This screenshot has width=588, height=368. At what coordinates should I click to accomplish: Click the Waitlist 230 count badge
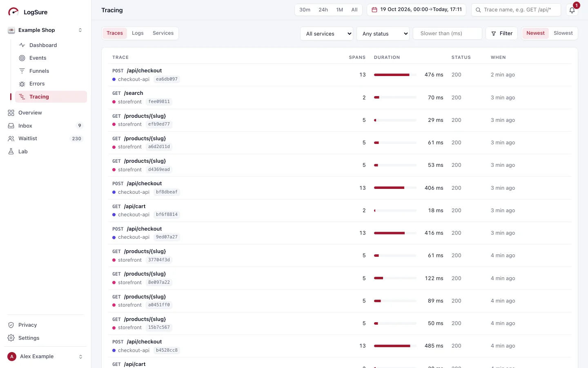pyautogui.click(x=77, y=139)
